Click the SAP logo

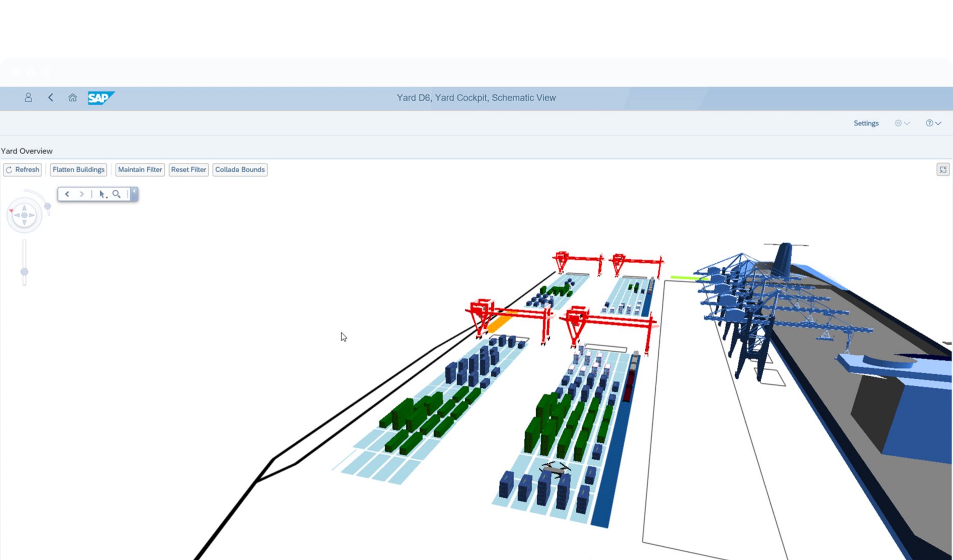coord(101,98)
